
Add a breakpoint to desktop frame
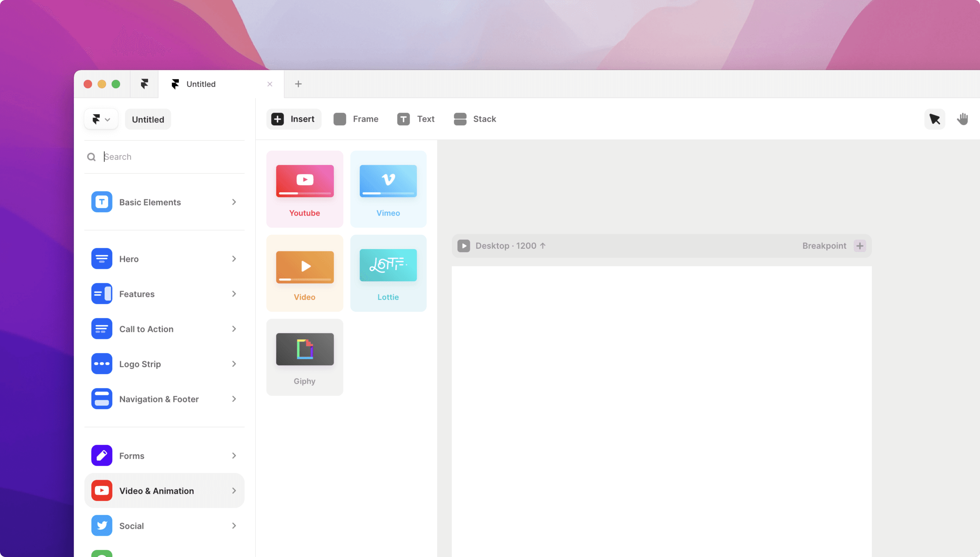tap(860, 245)
